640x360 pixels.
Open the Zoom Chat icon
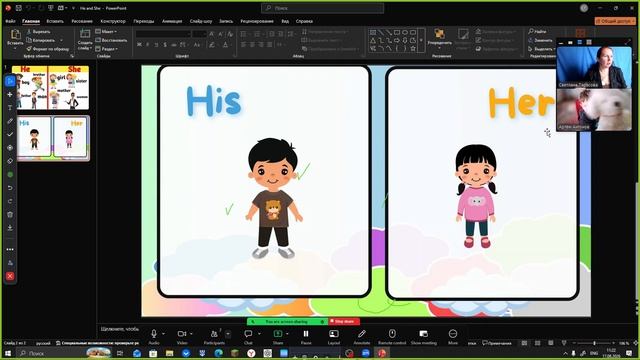click(248, 334)
